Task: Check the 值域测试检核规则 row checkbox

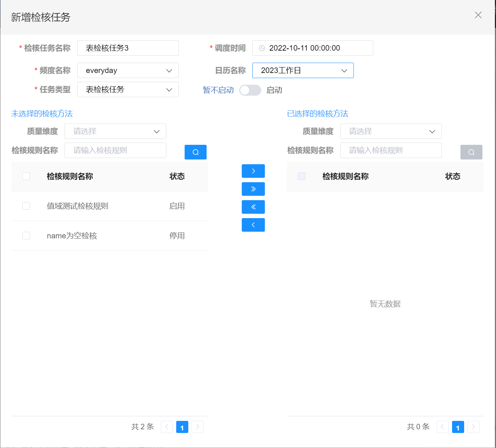Action: coord(26,206)
